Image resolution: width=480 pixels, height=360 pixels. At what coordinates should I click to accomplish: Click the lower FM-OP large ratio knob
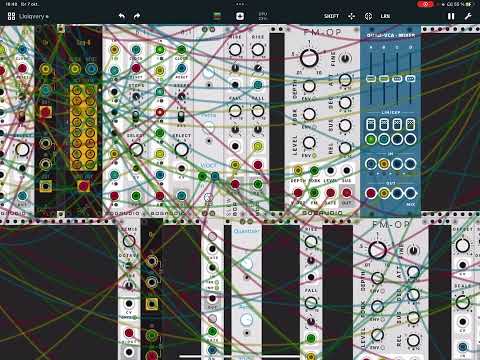pos(377,250)
